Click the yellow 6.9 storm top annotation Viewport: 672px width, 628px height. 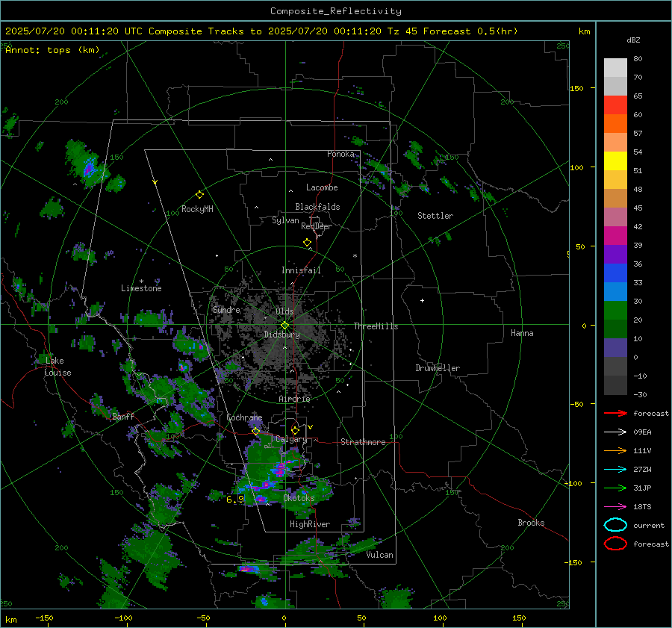tap(235, 500)
